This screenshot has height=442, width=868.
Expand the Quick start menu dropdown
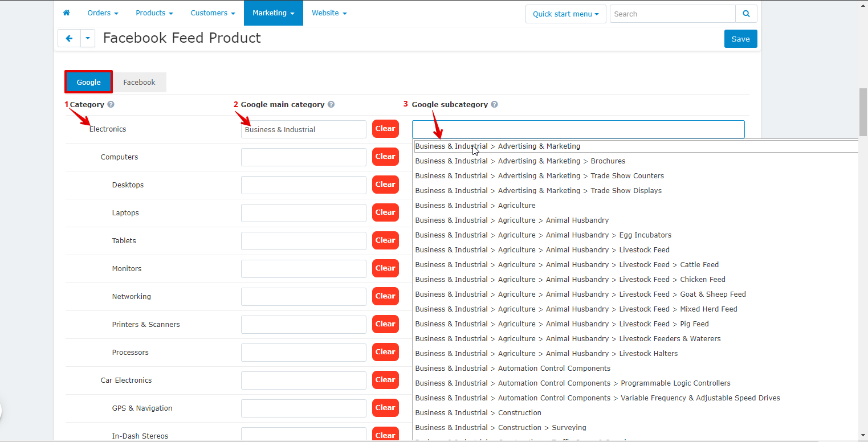[x=566, y=14]
